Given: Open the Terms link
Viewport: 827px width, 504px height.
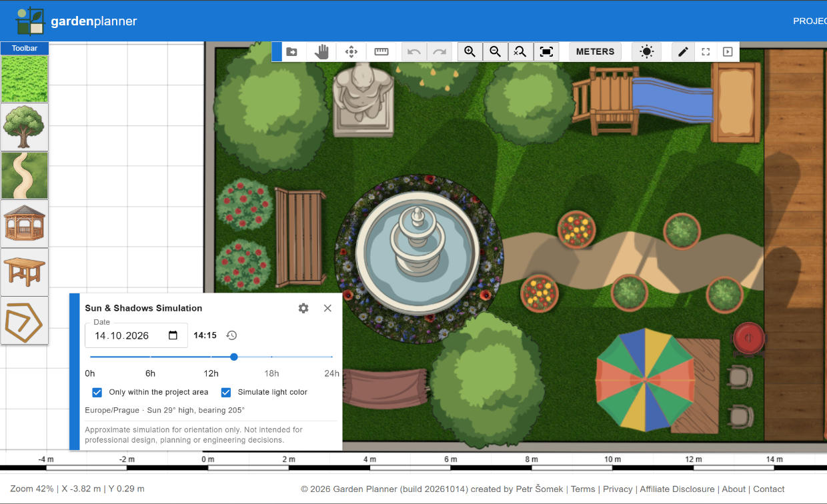Looking at the screenshot, I should click(x=583, y=489).
